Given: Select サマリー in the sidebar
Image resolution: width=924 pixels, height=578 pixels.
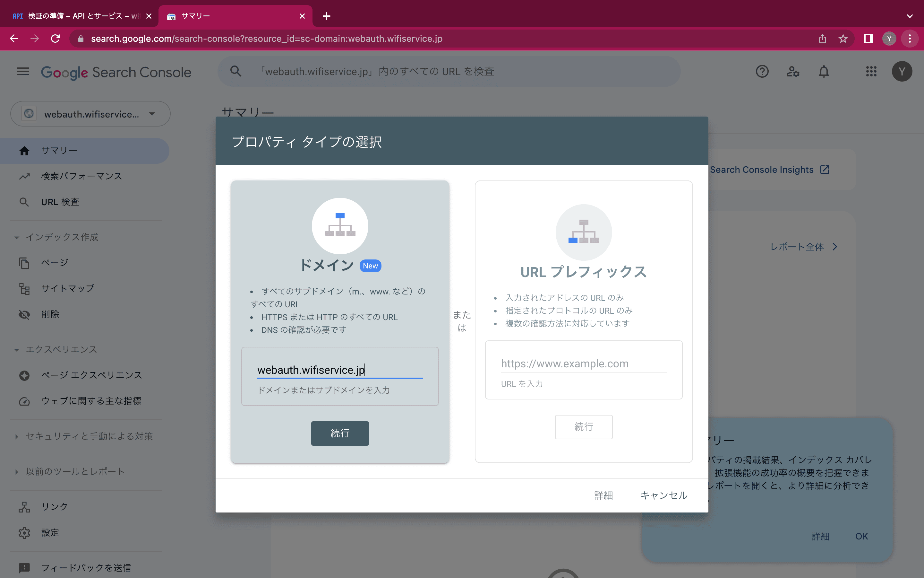Looking at the screenshot, I should 84,151.
